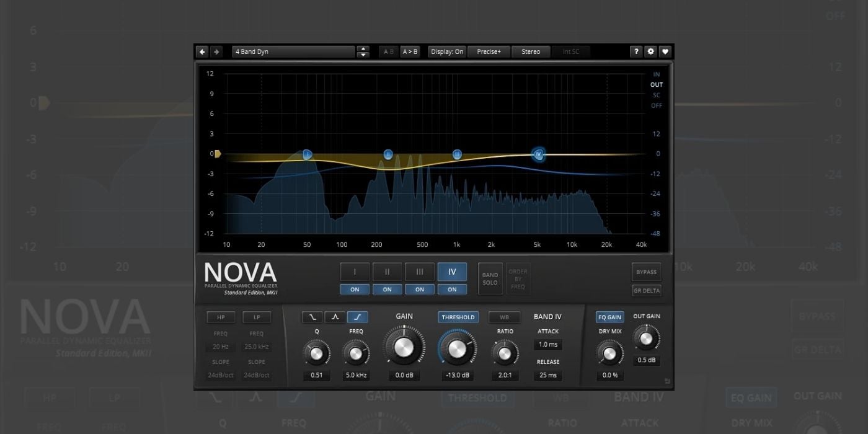This screenshot has height=434, width=868.
Task: Click the Int SC sidechain button
Action: [x=571, y=51]
